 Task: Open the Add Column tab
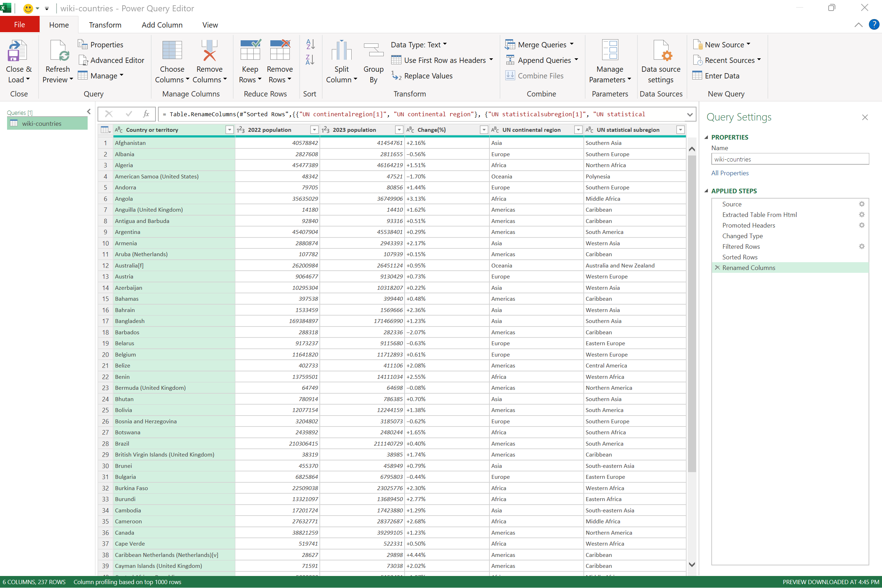tap(162, 25)
